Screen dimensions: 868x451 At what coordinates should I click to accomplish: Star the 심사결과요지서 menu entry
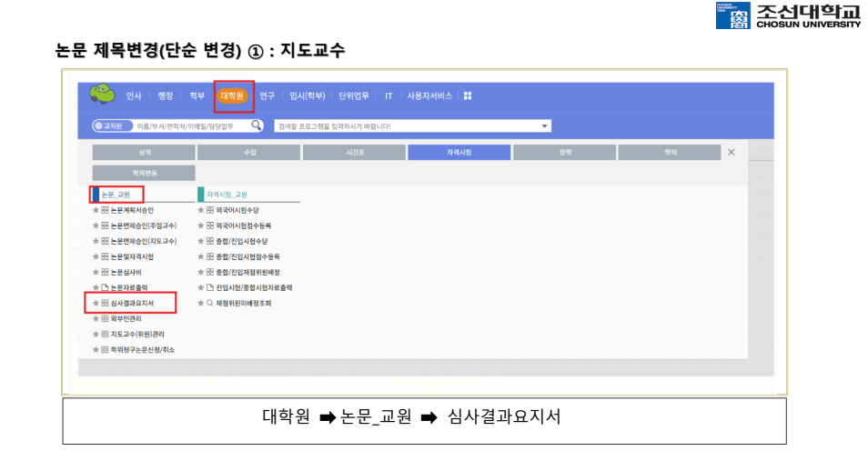point(96,304)
